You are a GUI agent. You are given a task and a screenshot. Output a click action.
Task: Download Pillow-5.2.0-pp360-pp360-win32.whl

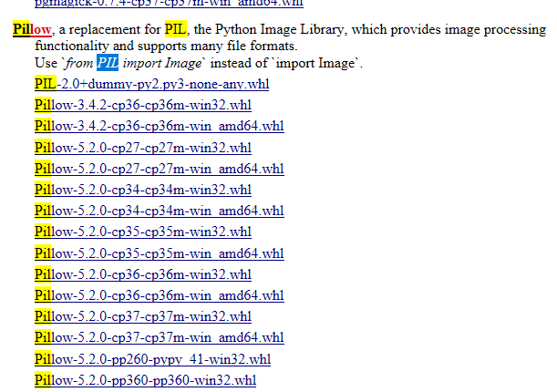145,380
